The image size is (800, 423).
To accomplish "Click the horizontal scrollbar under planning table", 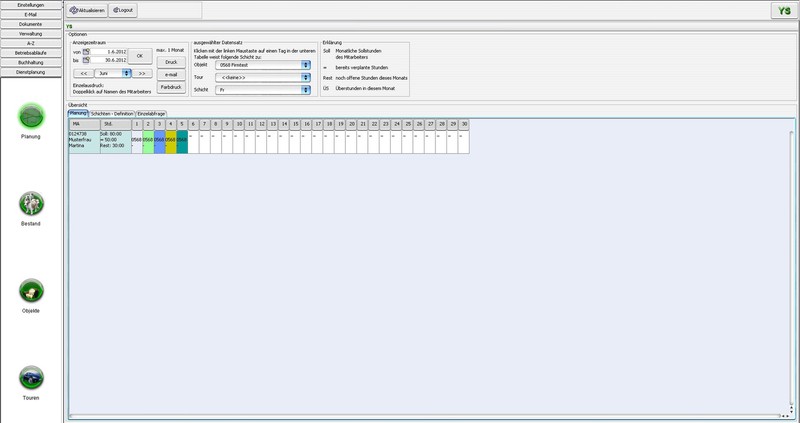I will (423, 416).
